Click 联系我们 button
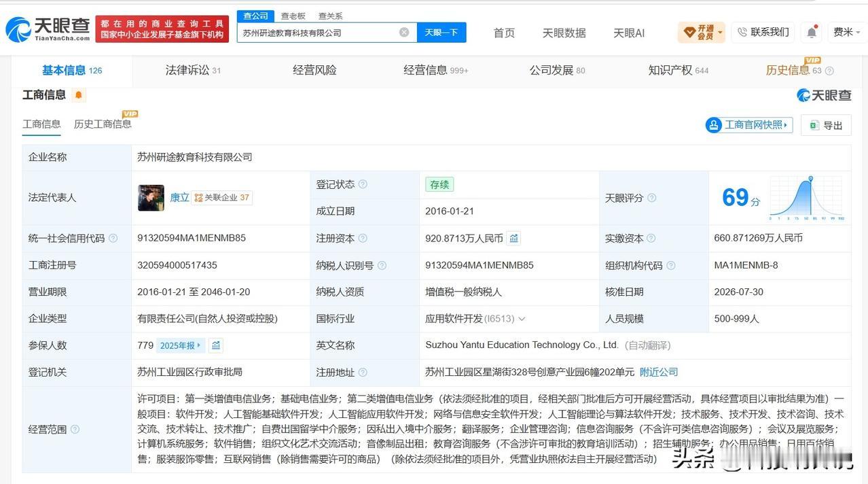 pyautogui.click(x=763, y=32)
